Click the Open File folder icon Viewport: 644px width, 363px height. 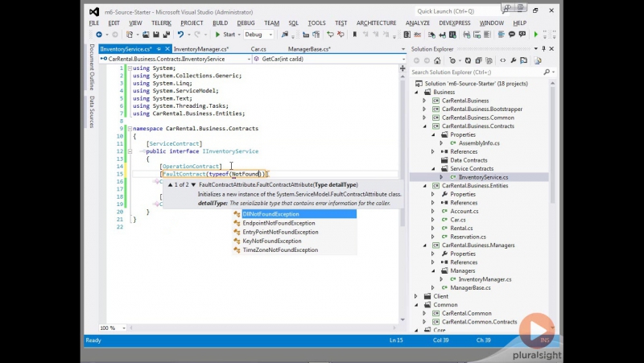(x=146, y=35)
